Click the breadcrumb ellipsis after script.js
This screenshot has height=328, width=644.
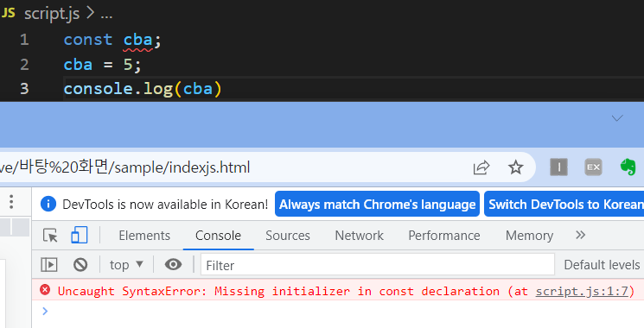pos(106,16)
